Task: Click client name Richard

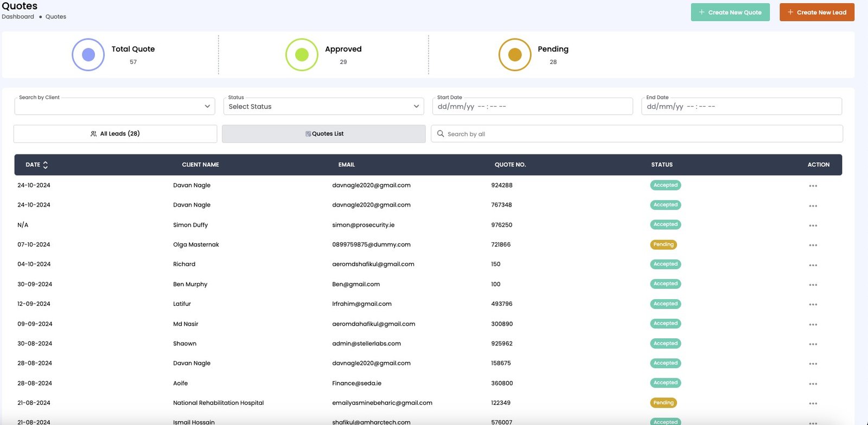Action: (184, 265)
